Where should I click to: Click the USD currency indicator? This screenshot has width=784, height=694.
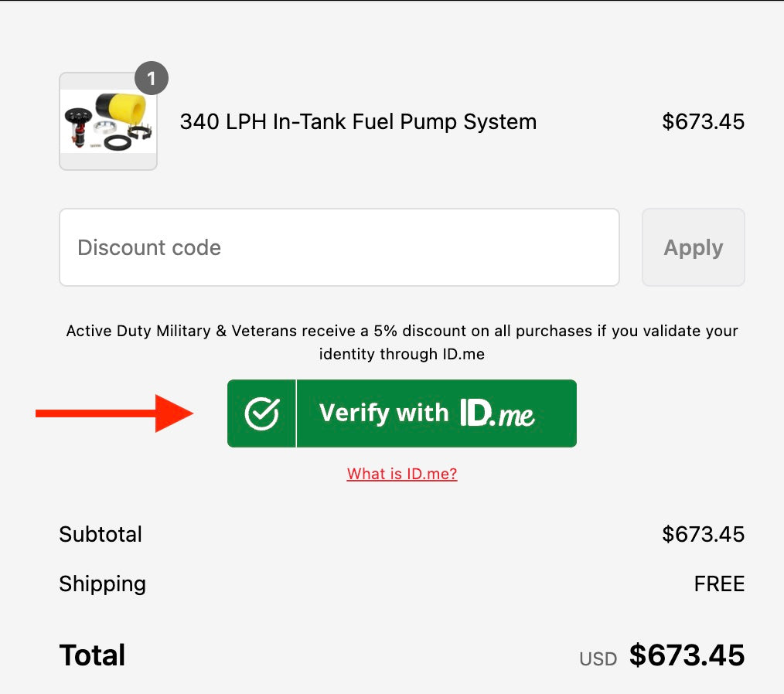coord(598,659)
